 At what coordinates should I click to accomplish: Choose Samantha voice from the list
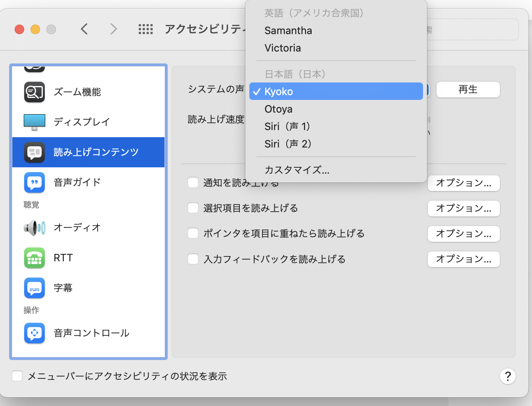pos(288,31)
